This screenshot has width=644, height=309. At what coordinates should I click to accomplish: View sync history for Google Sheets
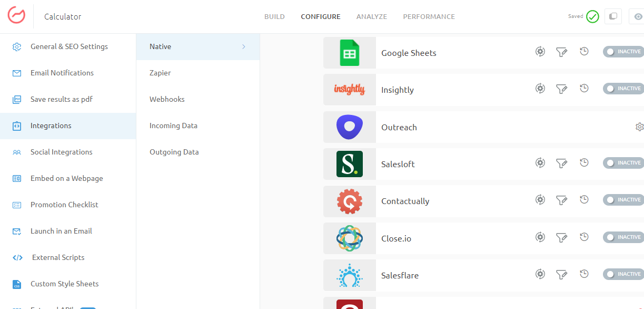pos(584,52)
